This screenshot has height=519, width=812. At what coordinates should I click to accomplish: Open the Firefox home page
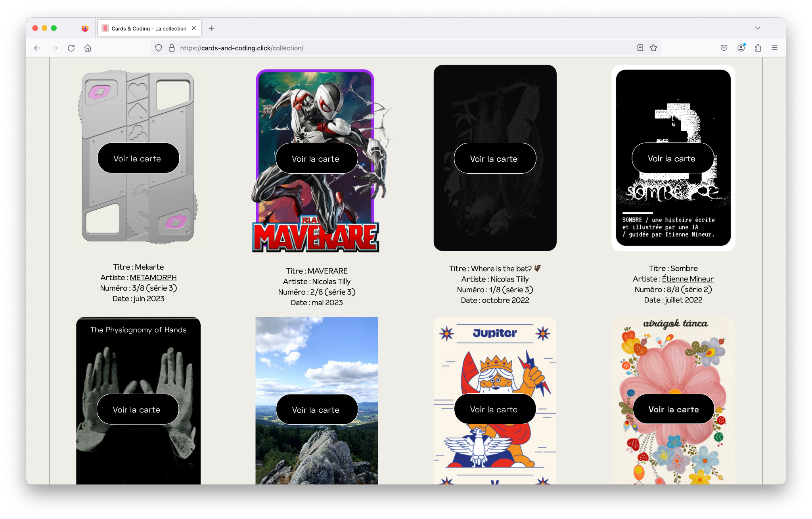point(88,48)
